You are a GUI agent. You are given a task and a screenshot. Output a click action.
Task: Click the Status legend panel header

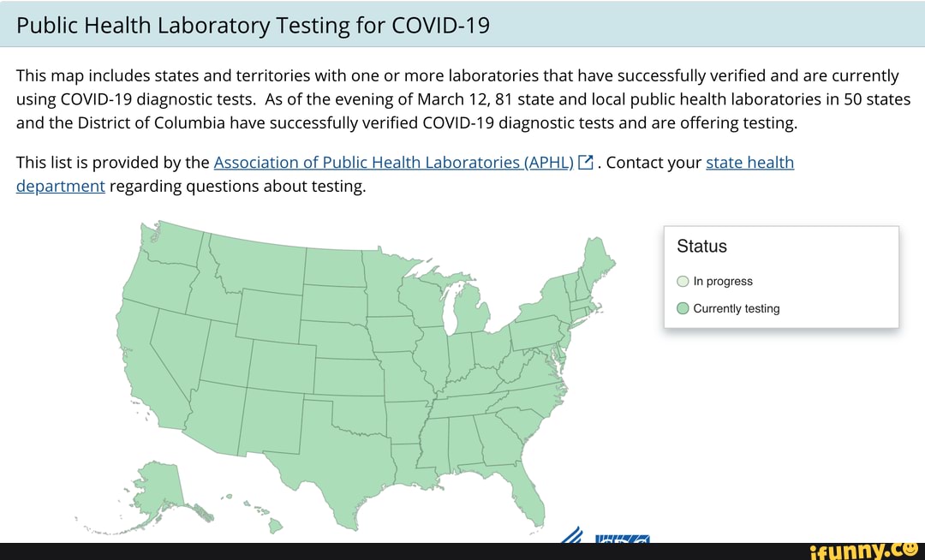click(702, 247)
